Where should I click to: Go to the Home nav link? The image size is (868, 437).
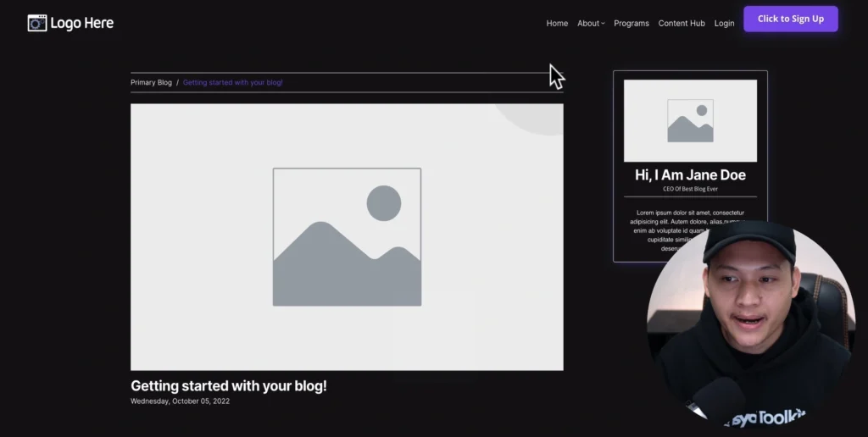coord(557,24)
